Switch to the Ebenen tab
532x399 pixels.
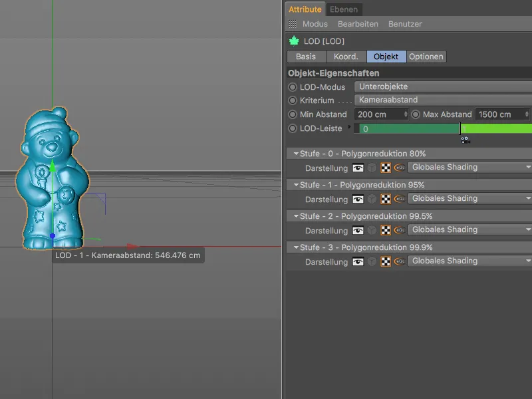pyautogui.click(x=344, y=9)
